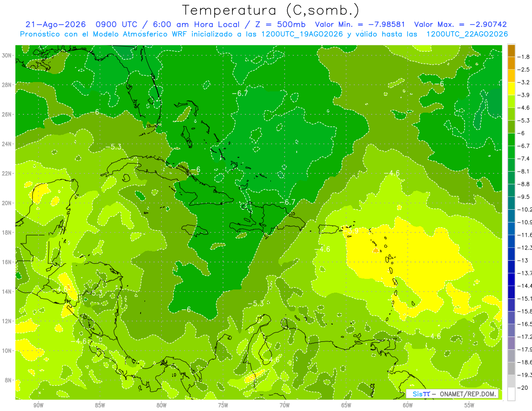Image resolution: width=532 pixels, height=411 pixels.
Task: Click the -3.9 contour label beside Puerto Rico
Action: tap(352, 231)
